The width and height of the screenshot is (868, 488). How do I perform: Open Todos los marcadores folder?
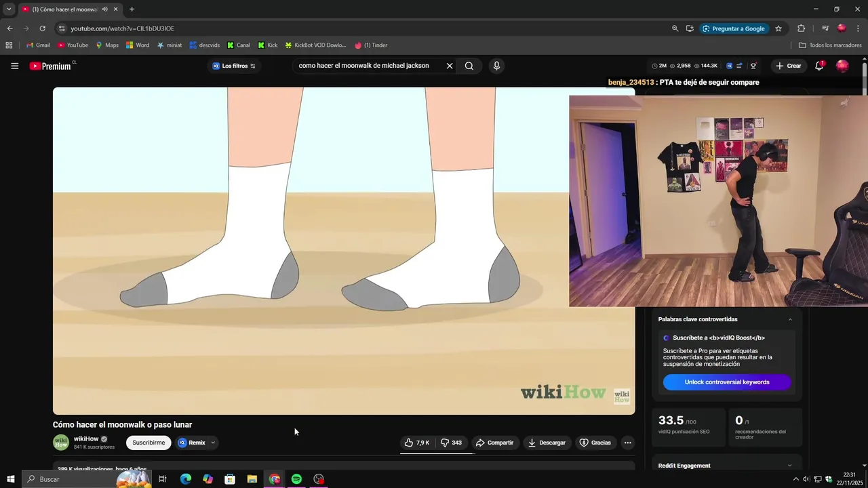pyautogui.click(x=830, y=45)
